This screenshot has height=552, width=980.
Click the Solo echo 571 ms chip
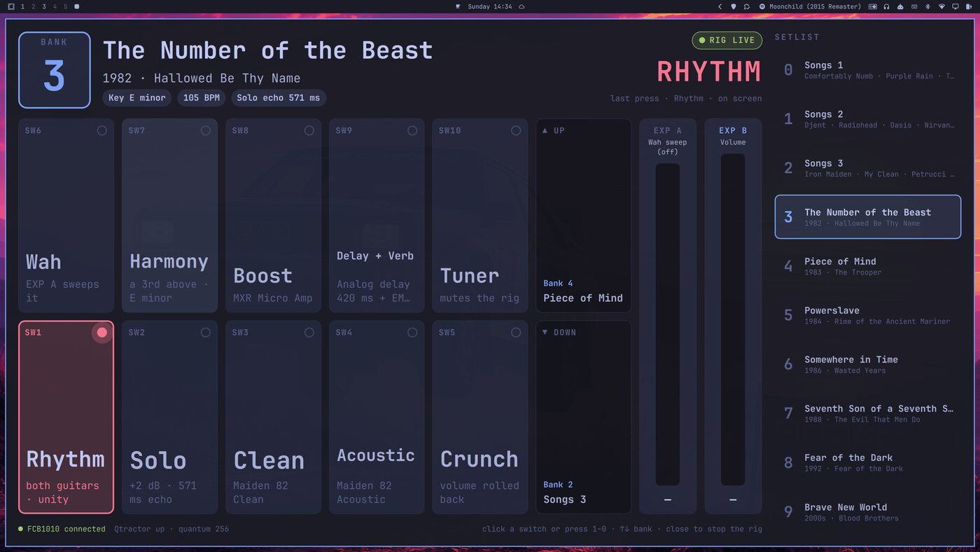279,98
